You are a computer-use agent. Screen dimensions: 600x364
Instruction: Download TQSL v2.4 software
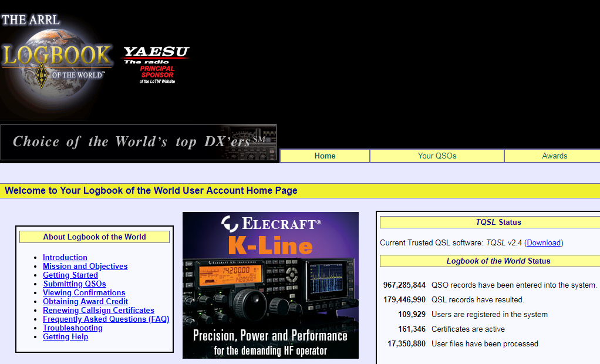tap(544, 243)
